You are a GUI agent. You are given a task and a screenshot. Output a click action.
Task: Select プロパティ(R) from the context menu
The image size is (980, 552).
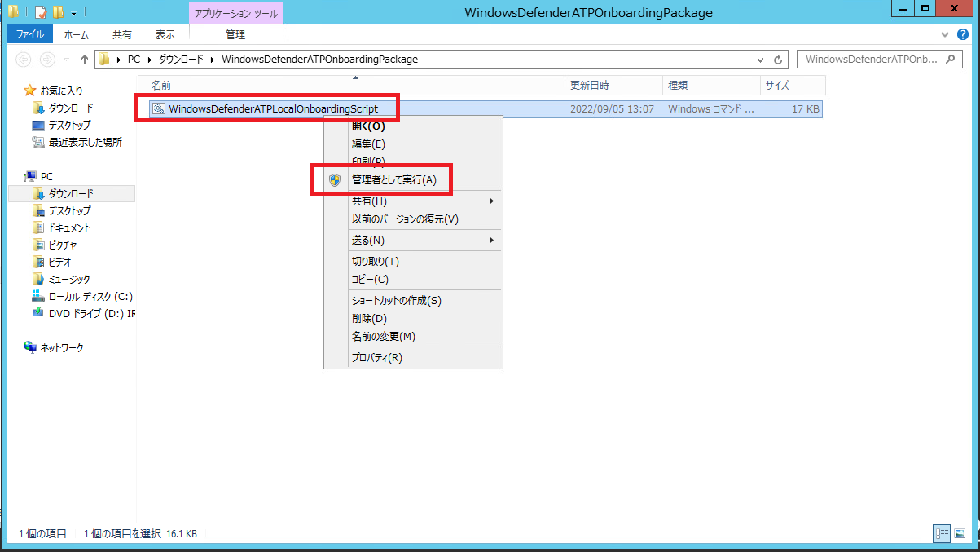click(376, 358)
